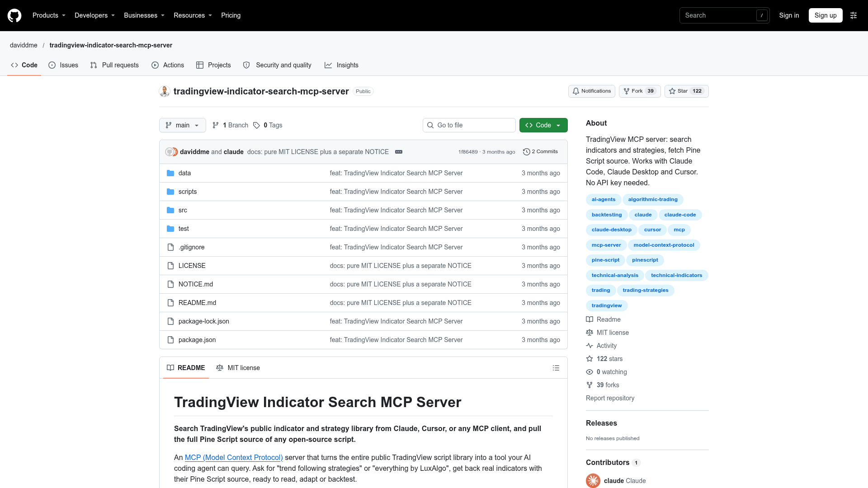Screen dimensions: 868x488
Task: Open the GitHub home logo
Action: pyautogui.click(x=14, y=15)
